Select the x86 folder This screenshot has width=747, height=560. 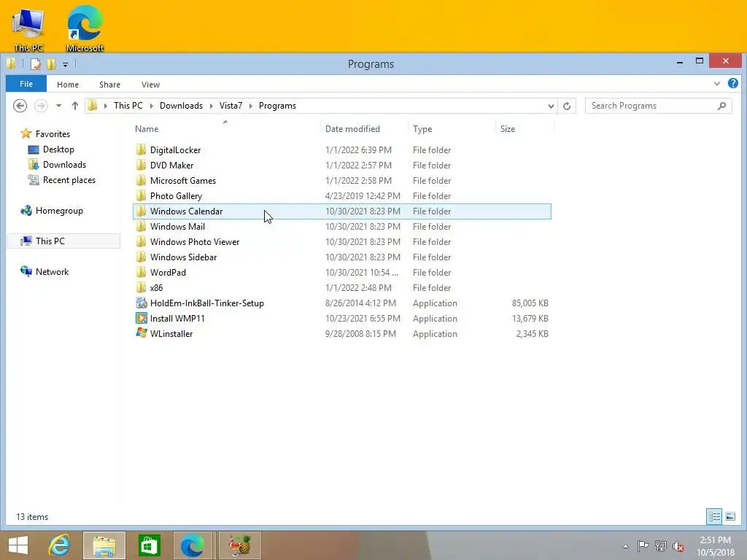pos(342,287)
